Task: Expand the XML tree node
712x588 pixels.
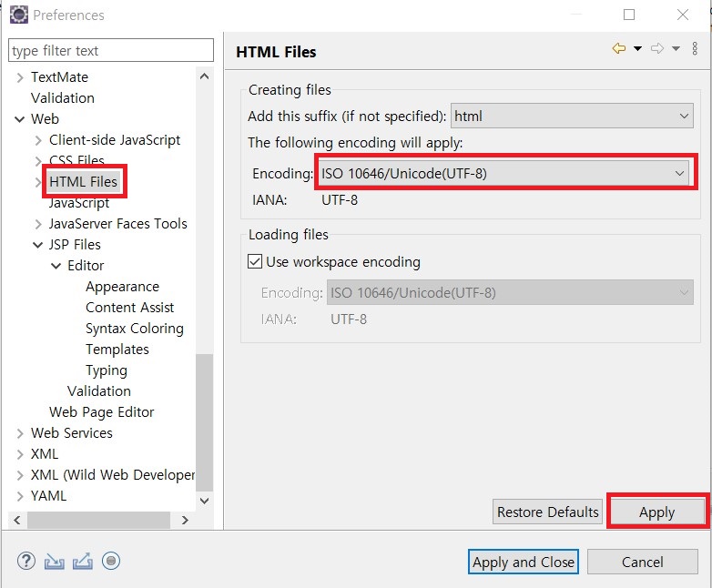Action: (19, 454)
